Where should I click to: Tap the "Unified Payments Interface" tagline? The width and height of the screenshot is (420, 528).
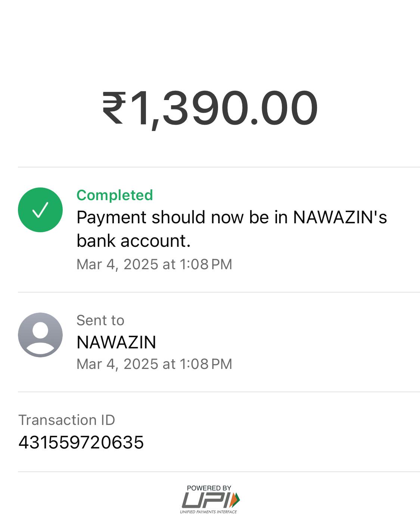pos(208,512)
